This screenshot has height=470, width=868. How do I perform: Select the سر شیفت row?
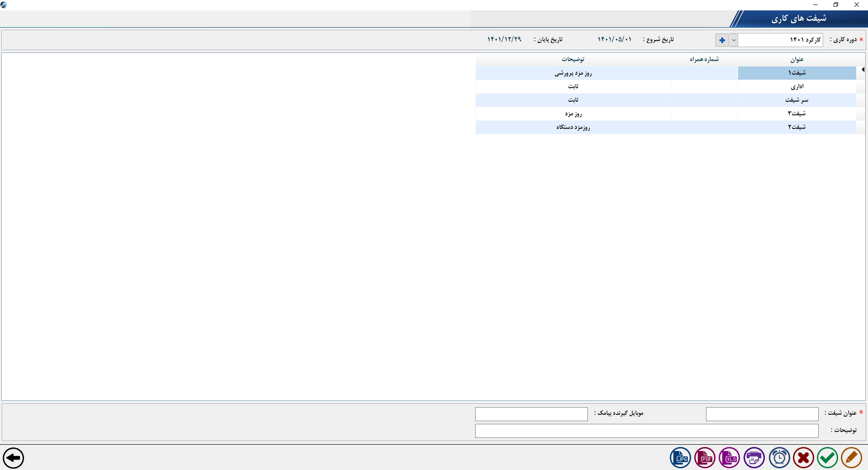coord(796,100)
